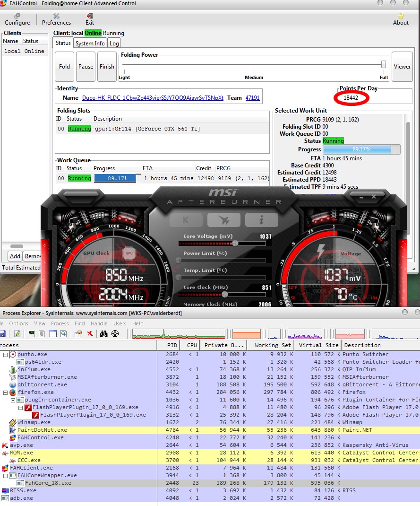Sort by the CPU column header
Image resolution: width=420 pixels, height=506 pixels.
click(190, 345)
